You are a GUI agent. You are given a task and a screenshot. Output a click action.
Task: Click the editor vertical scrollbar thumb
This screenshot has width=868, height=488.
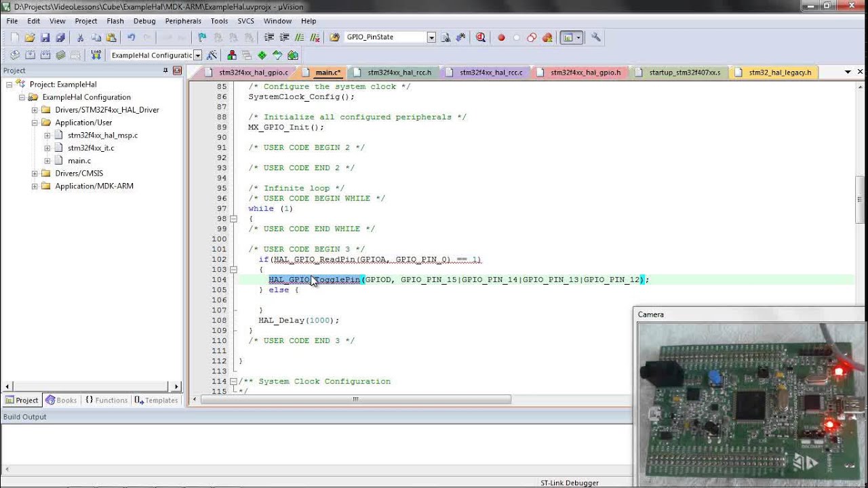click(861, 200)
